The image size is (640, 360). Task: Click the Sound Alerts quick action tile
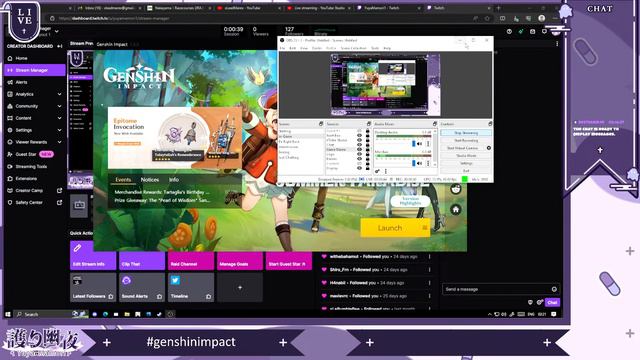coord(142,287)
